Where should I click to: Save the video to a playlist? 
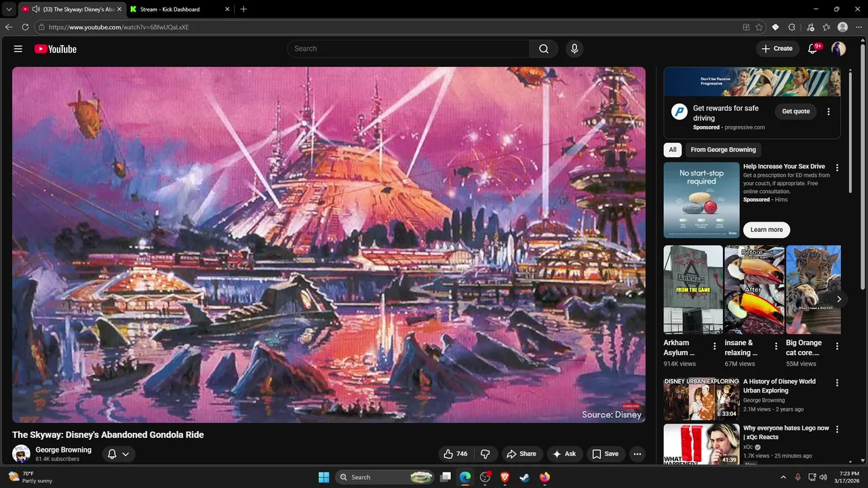tap(605, 454)
